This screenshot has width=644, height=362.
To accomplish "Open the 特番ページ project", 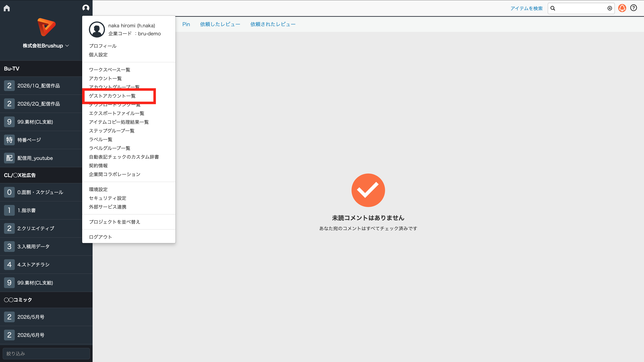I will (41, 140).
